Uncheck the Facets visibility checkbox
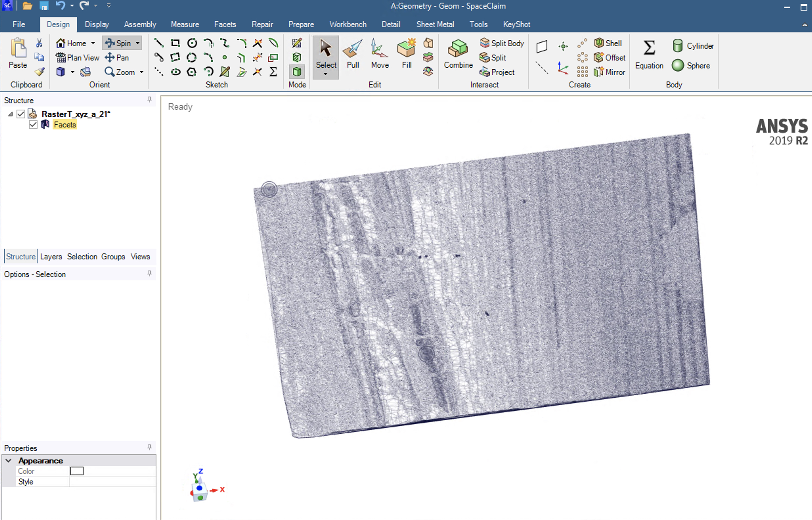The image size is (812, 520). [x=33, y=125]
